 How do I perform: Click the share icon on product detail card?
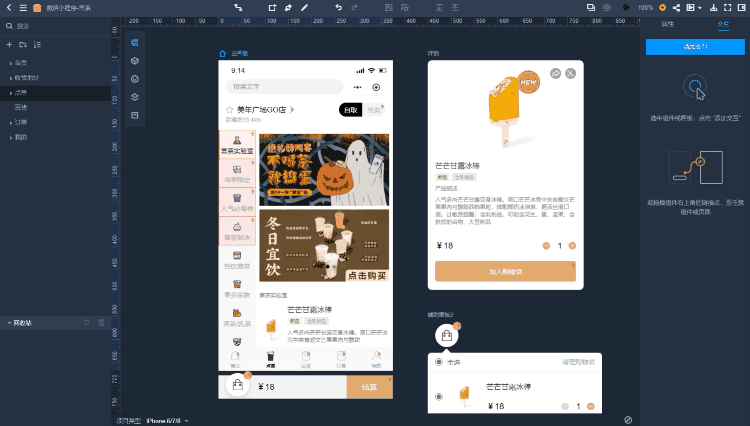click(x=555, y=73)
